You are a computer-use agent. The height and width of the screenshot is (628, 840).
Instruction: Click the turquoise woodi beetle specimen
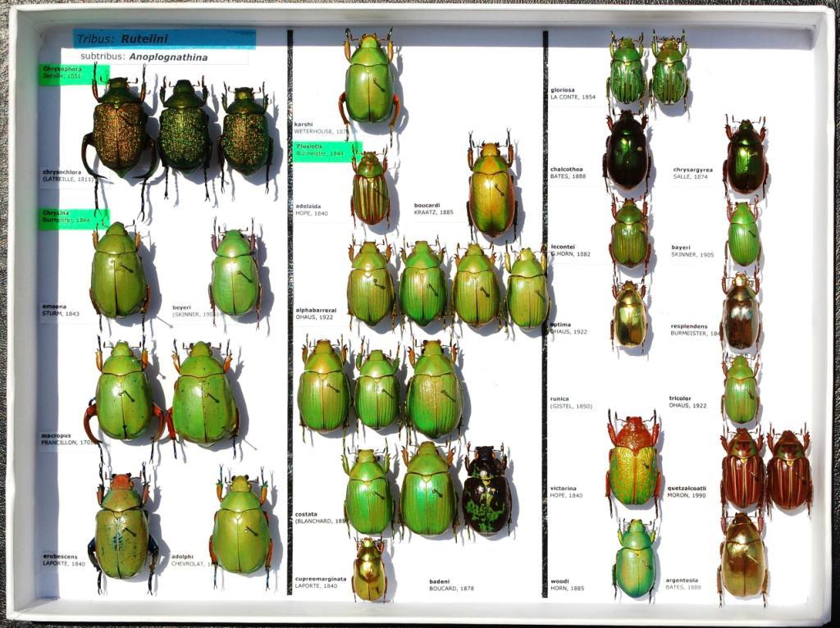636,558
